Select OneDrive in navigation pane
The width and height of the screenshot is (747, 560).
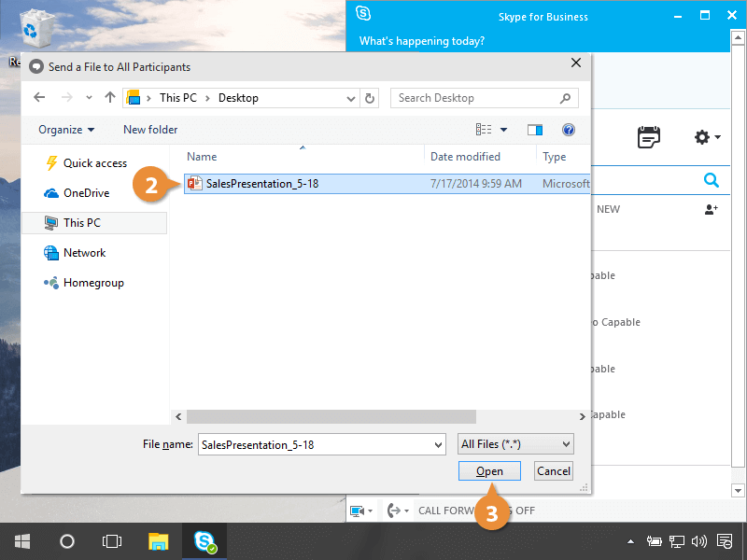pyautogui.click(x=86, y=193)
